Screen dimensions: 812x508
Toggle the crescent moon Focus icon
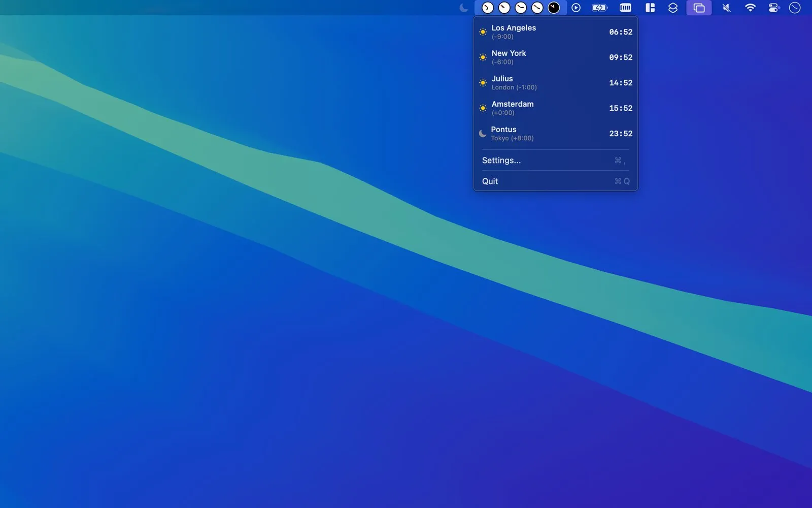[x=463, y=8]
